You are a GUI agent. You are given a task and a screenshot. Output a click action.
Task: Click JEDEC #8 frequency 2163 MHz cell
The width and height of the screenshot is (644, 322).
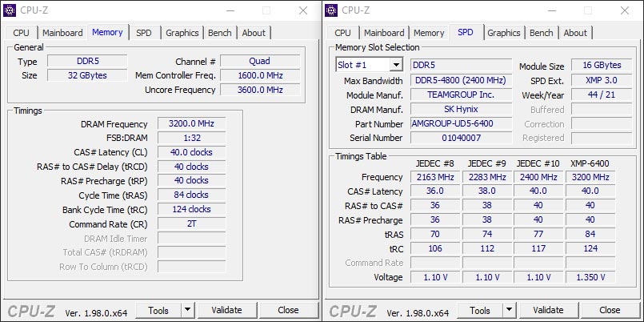(x=435, y=177)
